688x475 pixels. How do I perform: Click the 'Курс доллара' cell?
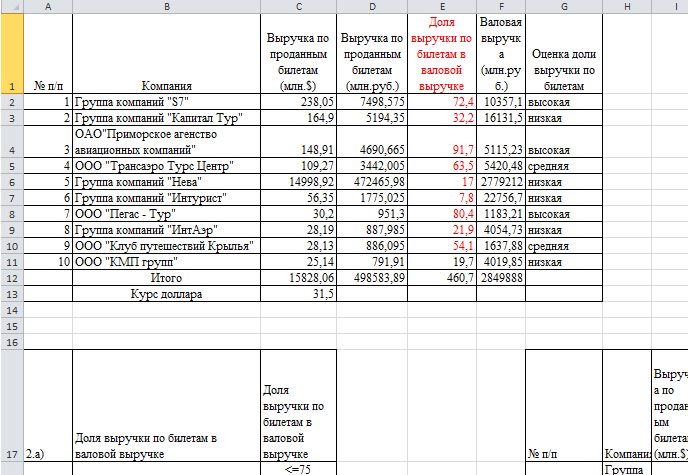[167, 293]
